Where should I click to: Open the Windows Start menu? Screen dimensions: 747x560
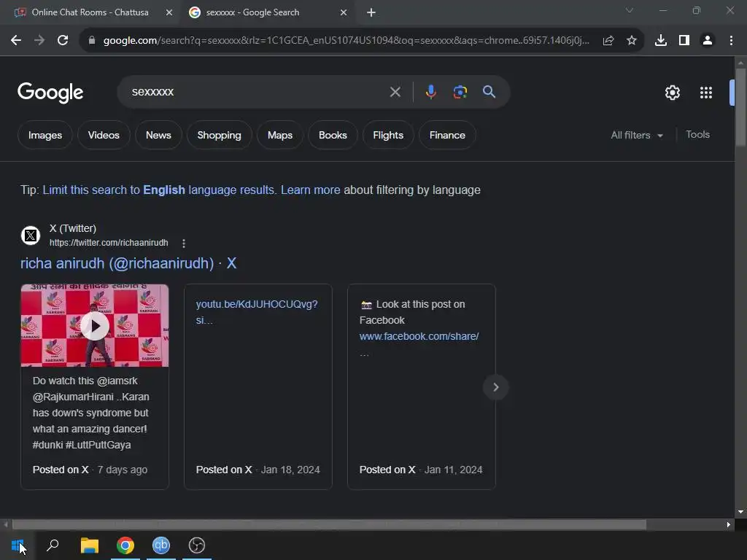coord(18,545)
